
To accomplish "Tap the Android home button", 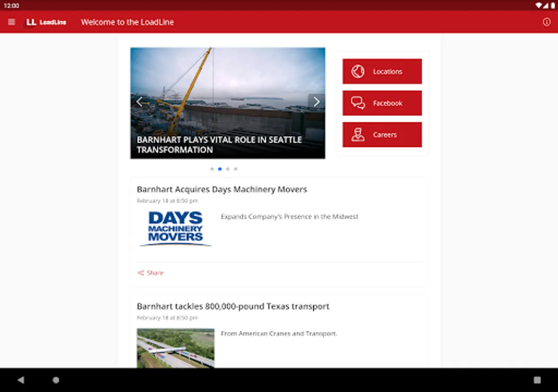I will (x=56, y=380).
